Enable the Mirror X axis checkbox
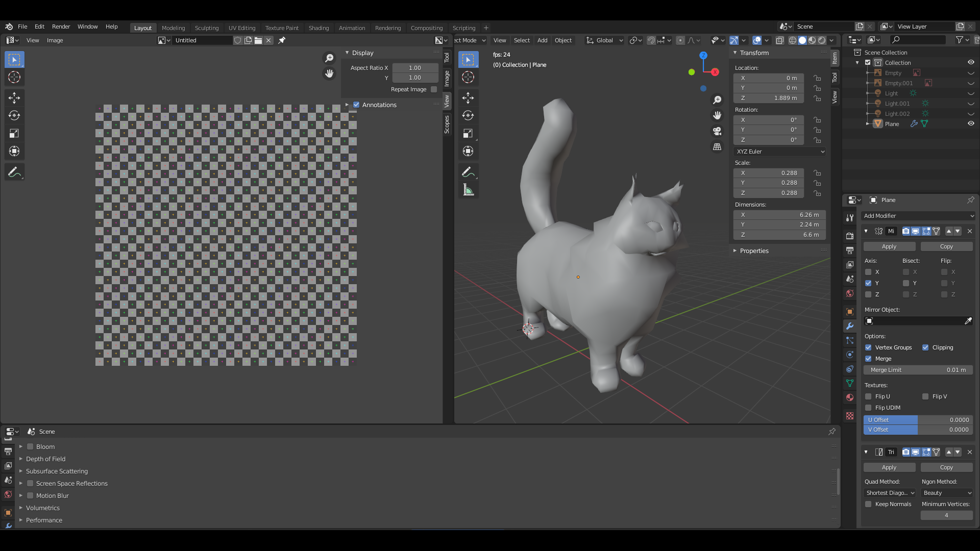This screenshot has width=980, height=551. [x=868, y=272]
